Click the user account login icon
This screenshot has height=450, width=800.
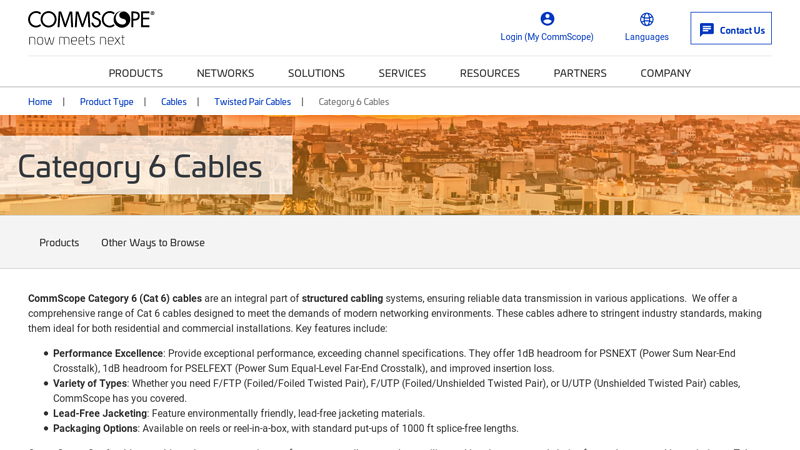[547, 19]
